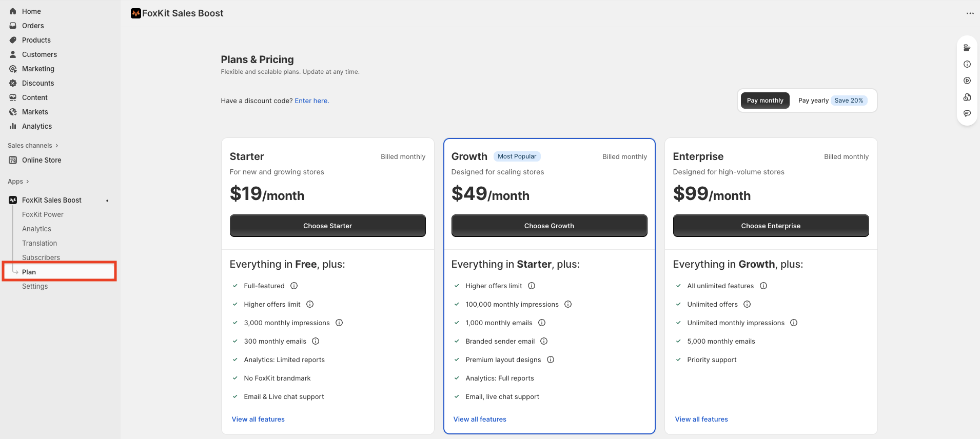
Task: Click the No FoxKit brandmark text
Action: click(277, 378)
